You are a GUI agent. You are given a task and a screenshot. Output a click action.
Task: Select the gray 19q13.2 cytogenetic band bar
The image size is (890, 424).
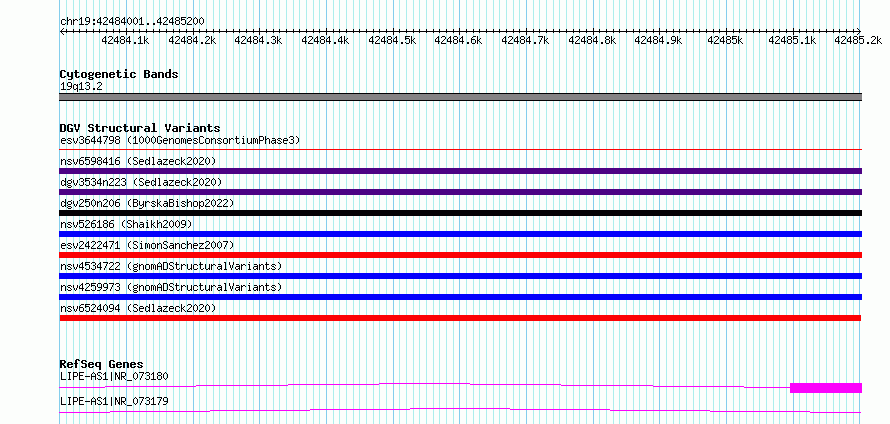point(460,97)
